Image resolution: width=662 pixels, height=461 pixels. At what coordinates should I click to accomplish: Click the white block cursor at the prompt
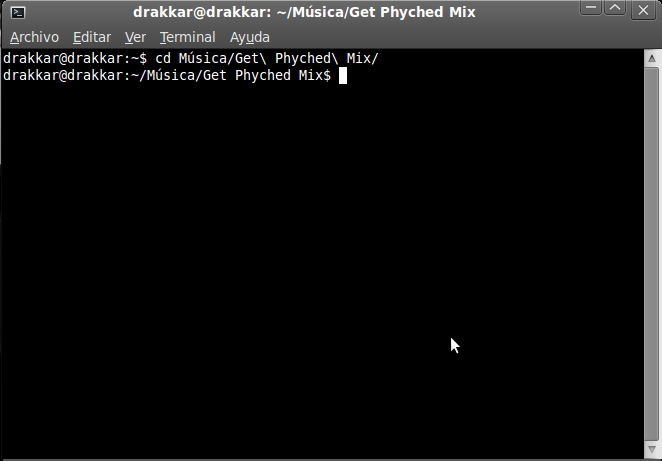343,76
